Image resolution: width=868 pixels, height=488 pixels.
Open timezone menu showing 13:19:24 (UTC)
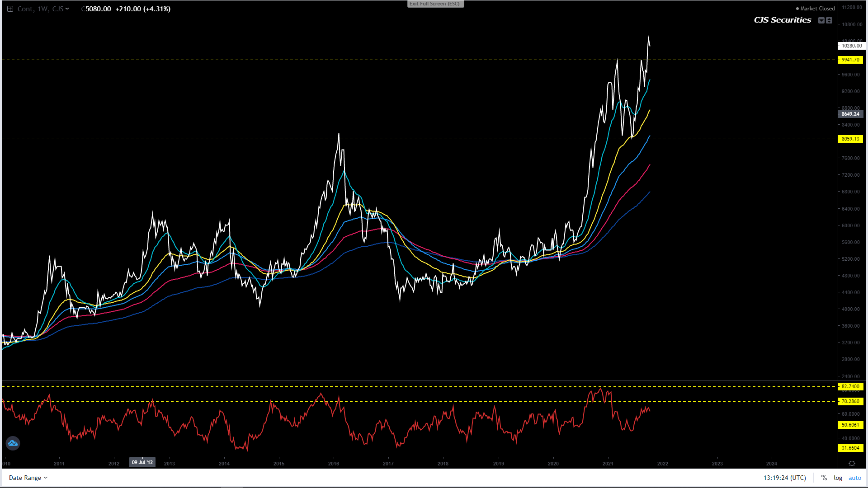point(784,478)
